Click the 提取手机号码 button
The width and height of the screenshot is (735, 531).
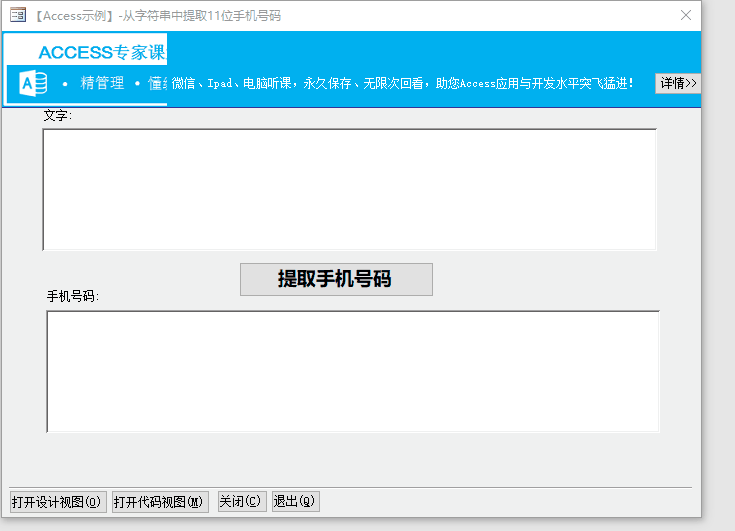click(x=336, y=279)
